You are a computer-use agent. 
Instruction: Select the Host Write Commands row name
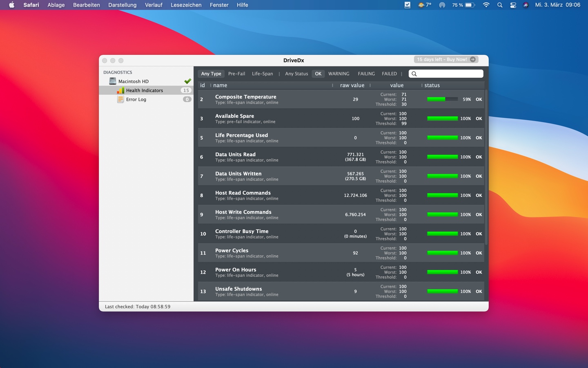coord(243,212)
